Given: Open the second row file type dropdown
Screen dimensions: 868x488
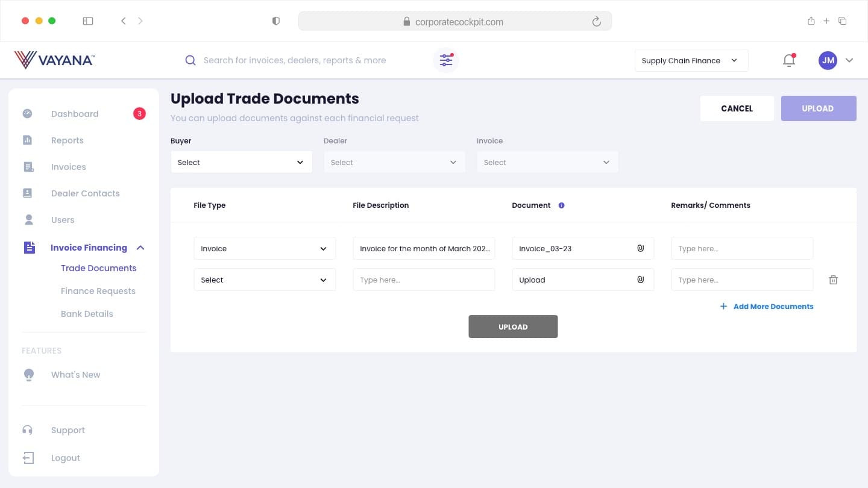Looking at the screenshot, I should point(265,280).
